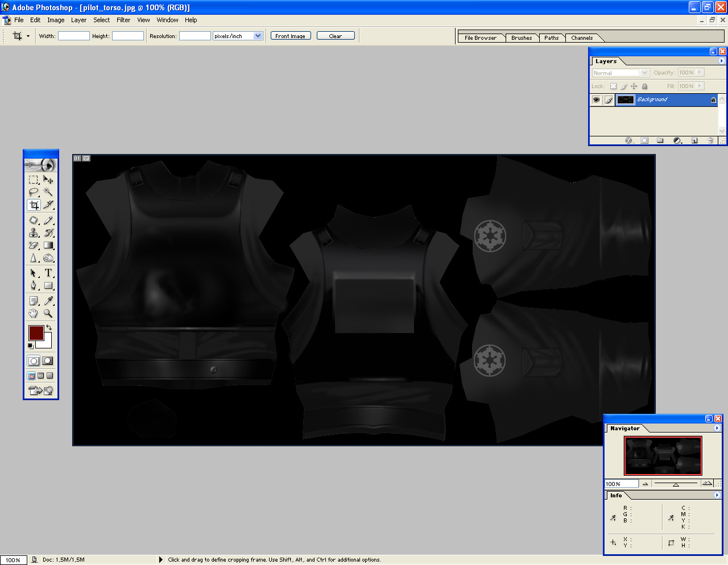Switch to Standard Screen mode
Image resolution: width=728 pixels, height=565 pixels.
pos(32,376)
